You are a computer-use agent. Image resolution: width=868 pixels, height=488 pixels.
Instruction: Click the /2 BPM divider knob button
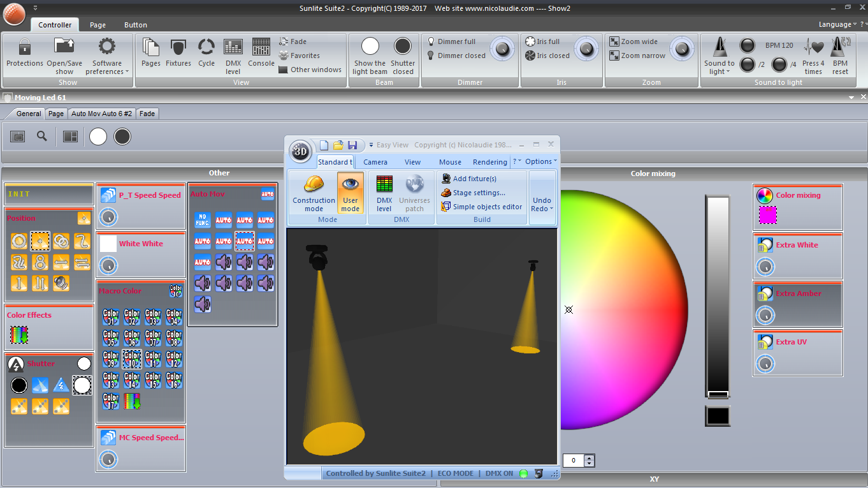point(747,64)
